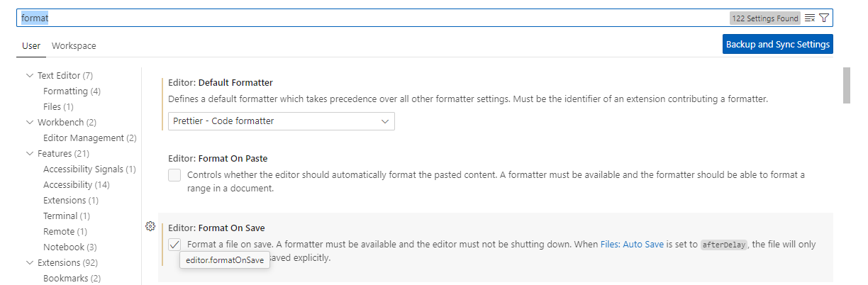Image resolution: width=868 pixels, height=285 pixels.
Task: Open the Default Formatter dropdown
Action: (281, 121)
